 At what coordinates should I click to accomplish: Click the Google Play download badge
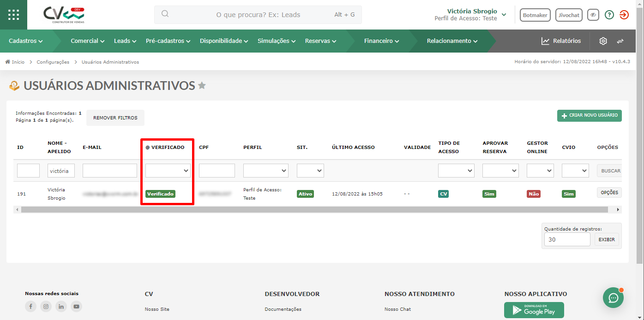pyautogui.click(x=534, y=310)
